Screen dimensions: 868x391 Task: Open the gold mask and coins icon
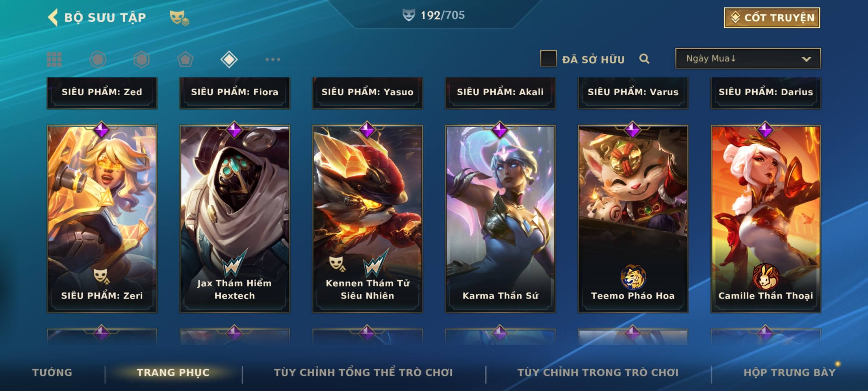179,18
